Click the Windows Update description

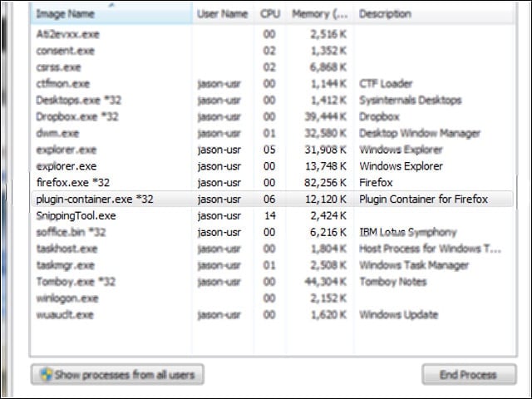[399, 315]
